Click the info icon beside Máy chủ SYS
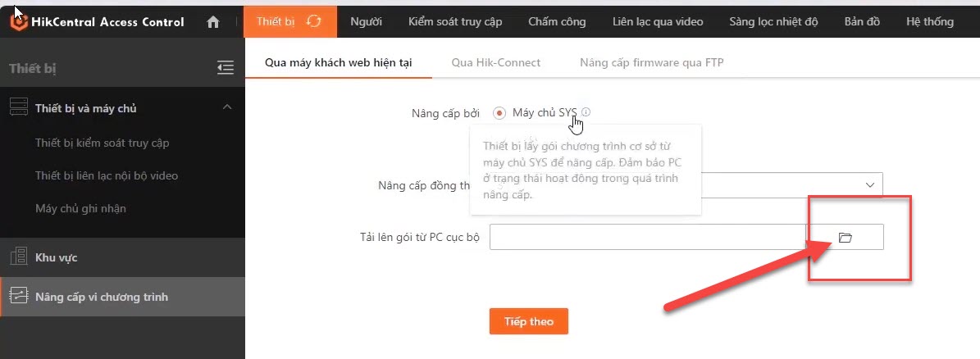This screenshot has width=980, height=359. [x=586, y=112]
